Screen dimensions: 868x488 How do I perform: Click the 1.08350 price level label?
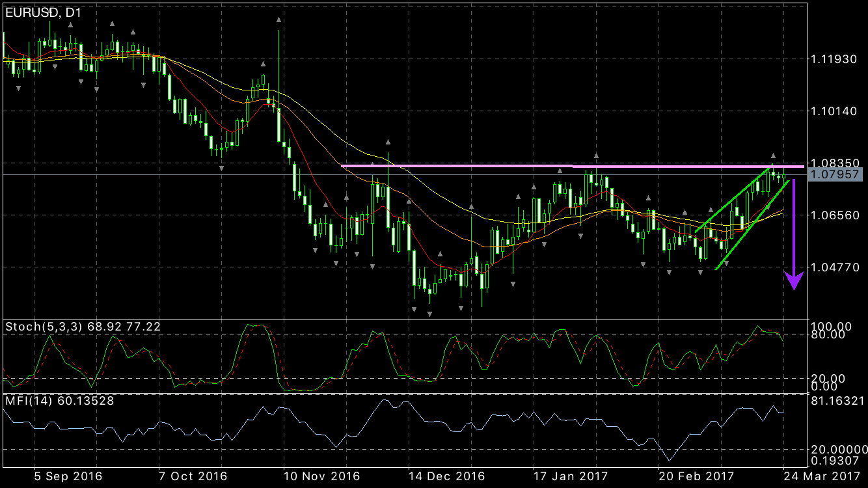tap(834, 163)
